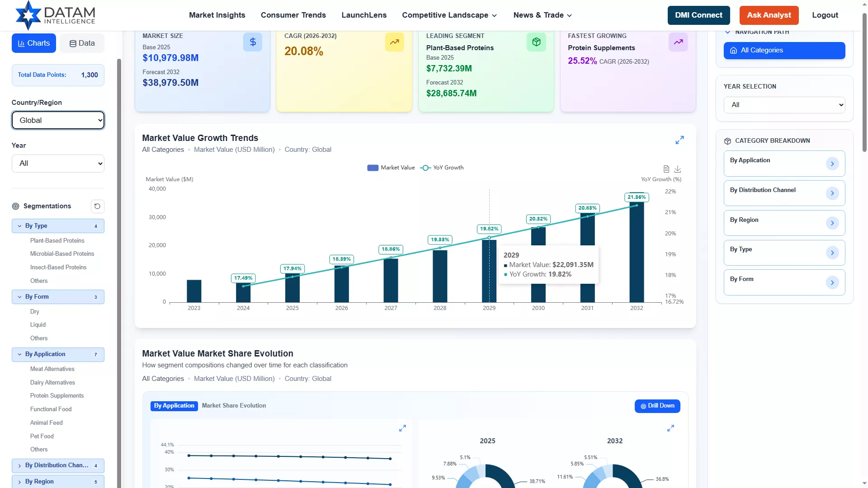
Task: Click the Leading Segment cube icon
Action: tap(536, 42)
